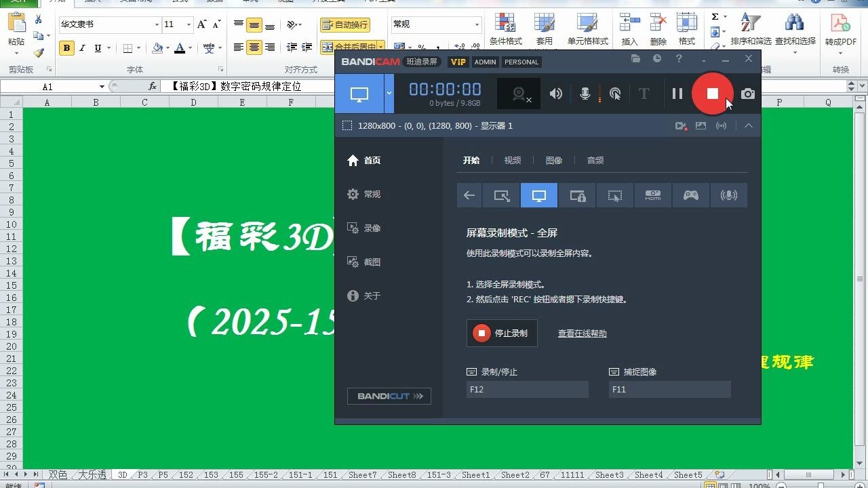Click the font color A swatch
The image size is (868, 488).
180,48
